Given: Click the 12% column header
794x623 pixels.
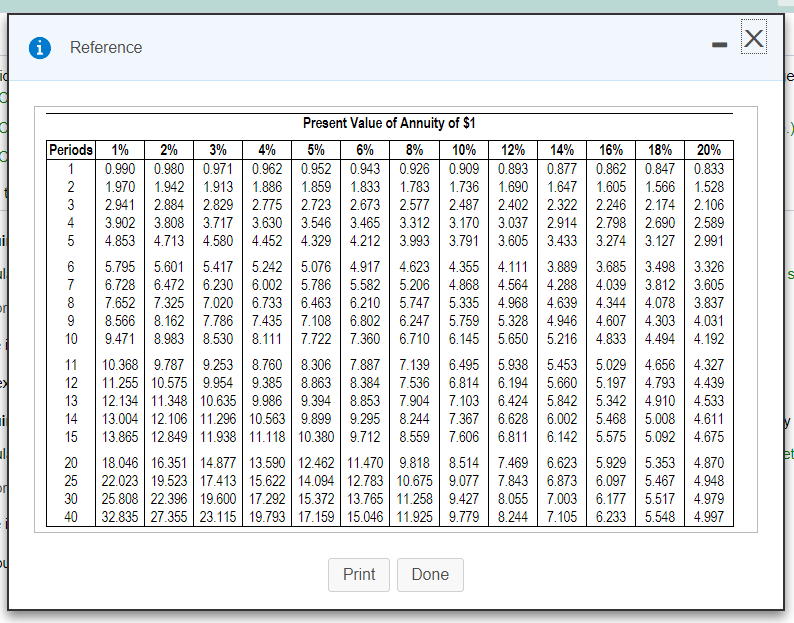Looking at the screenshot, I should (513, 150).
